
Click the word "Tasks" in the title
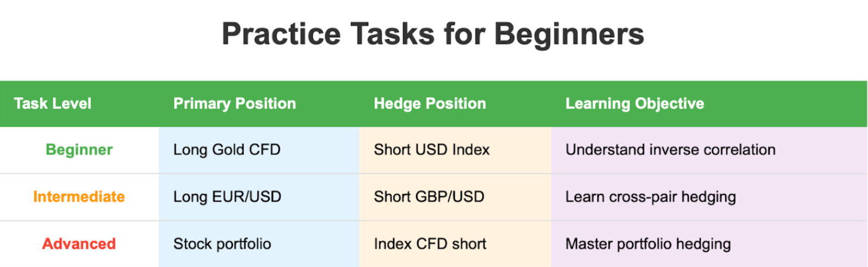tap(392, 34)
